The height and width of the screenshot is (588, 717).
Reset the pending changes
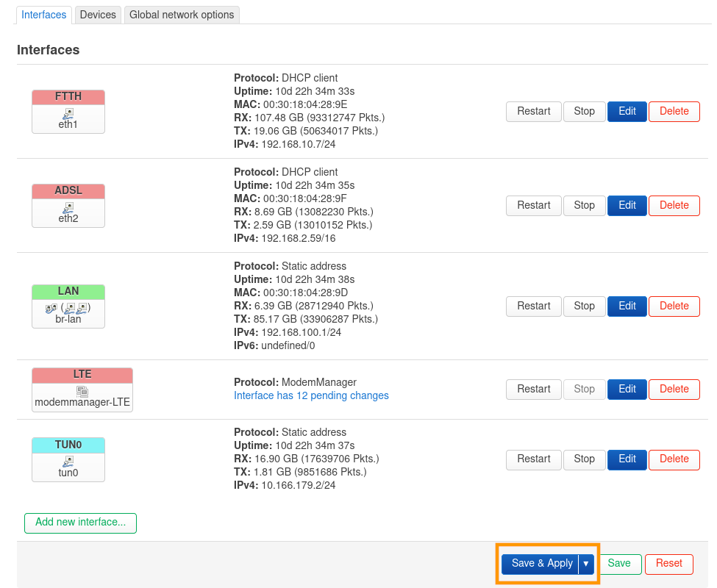click(668, 564)
